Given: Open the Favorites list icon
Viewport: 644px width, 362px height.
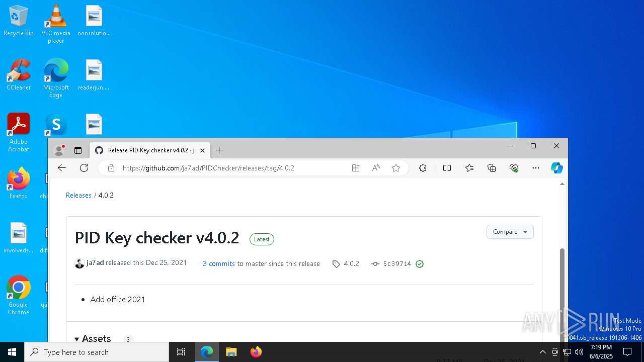Looking at the screenshot, I should pos(469,168).
